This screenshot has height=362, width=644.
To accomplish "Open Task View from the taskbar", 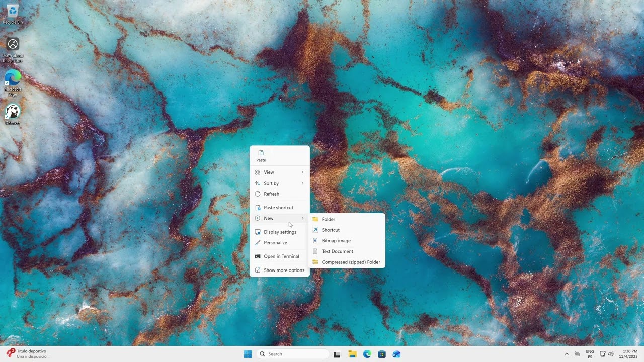I will coord(337,354).
